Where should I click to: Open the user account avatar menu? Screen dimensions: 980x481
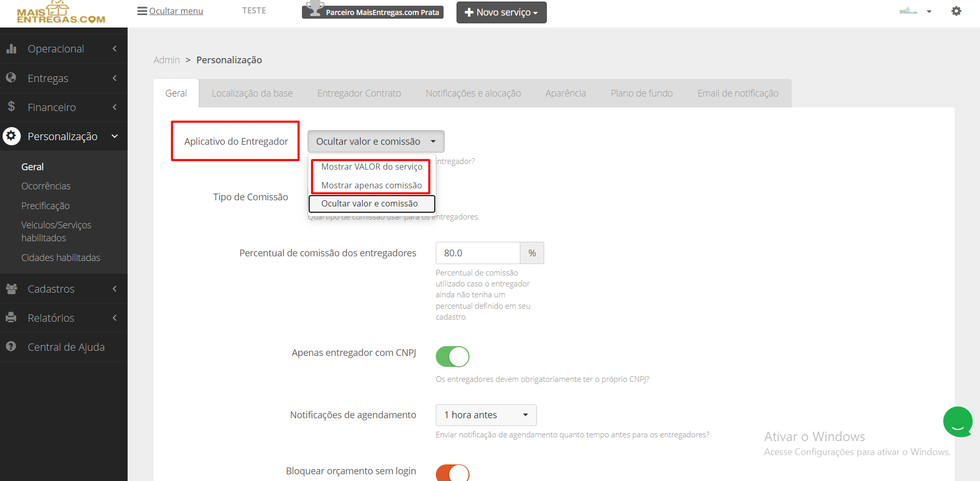(916, 11)
